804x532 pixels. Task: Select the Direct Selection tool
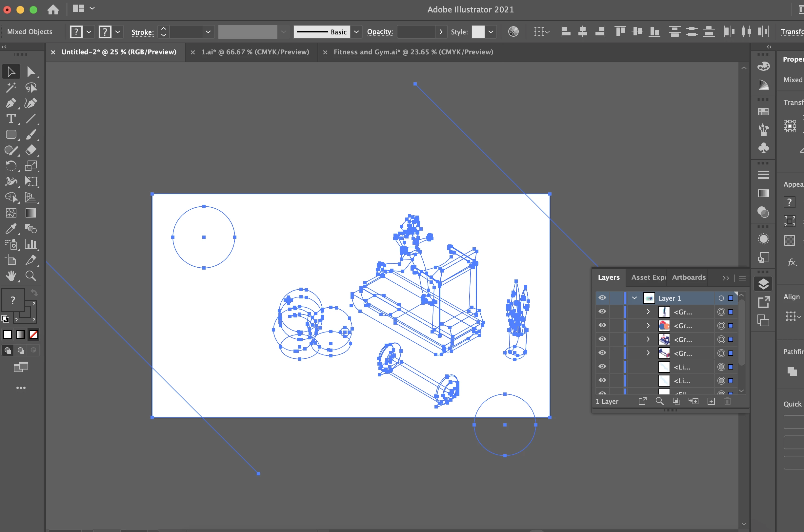pos(31,72)
